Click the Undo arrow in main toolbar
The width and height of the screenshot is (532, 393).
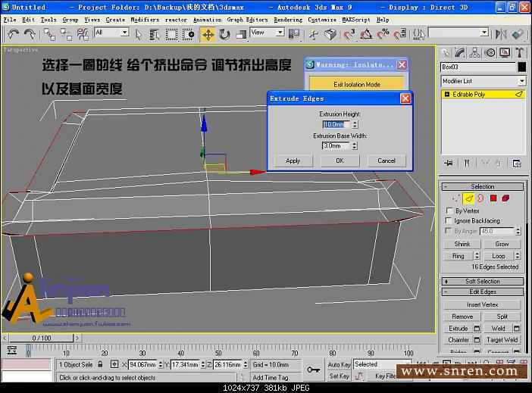click(x=13, y=34)
